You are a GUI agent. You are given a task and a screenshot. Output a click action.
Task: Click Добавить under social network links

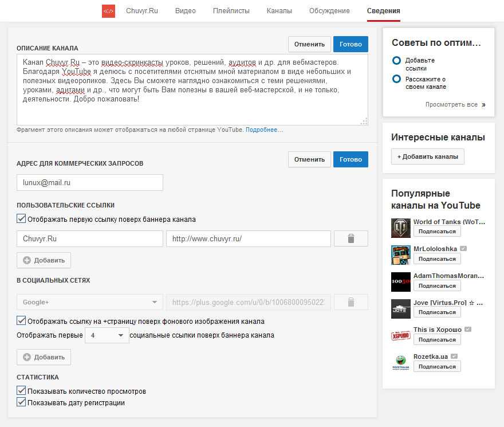point(44,357)
